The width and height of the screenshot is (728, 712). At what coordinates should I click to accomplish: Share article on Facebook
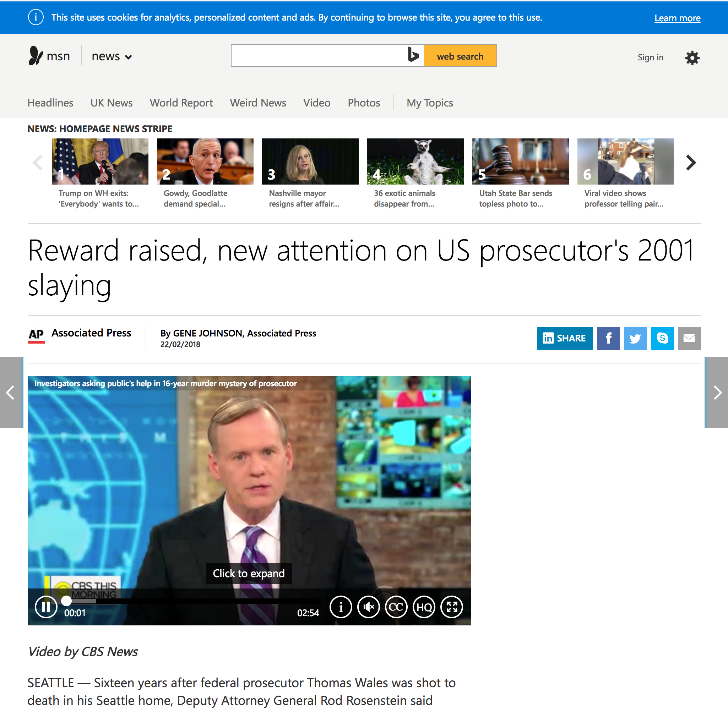(608, 338)
